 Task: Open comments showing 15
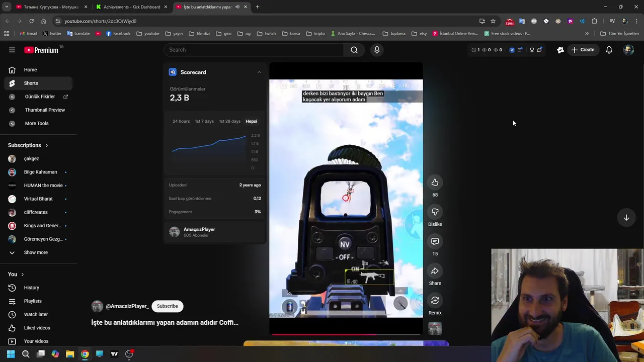click(x=435, y=241)
